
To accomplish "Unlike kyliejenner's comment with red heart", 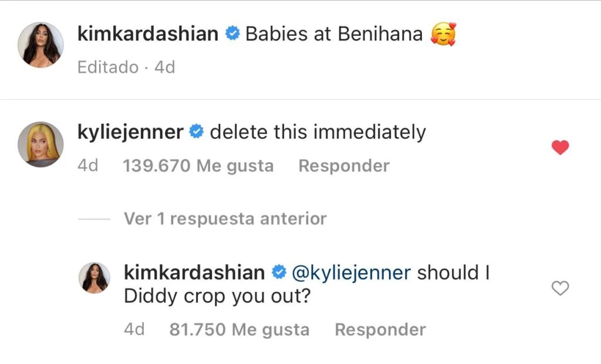I will coord(561,148).
